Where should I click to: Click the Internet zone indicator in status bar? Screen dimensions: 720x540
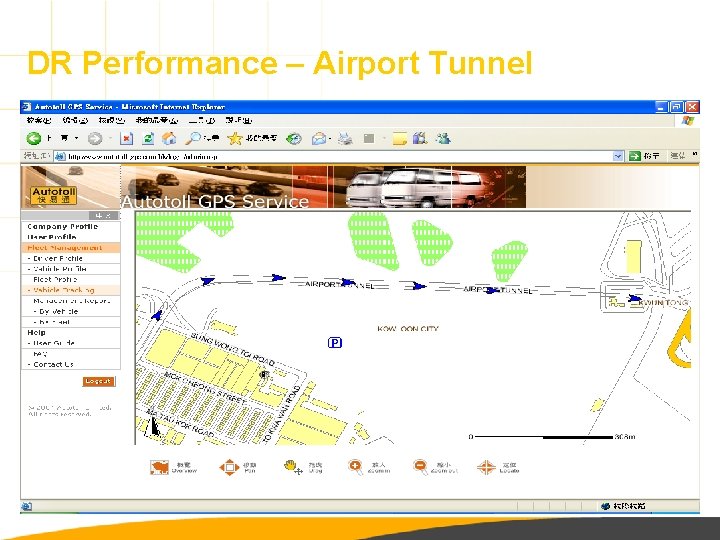[623, 506]
